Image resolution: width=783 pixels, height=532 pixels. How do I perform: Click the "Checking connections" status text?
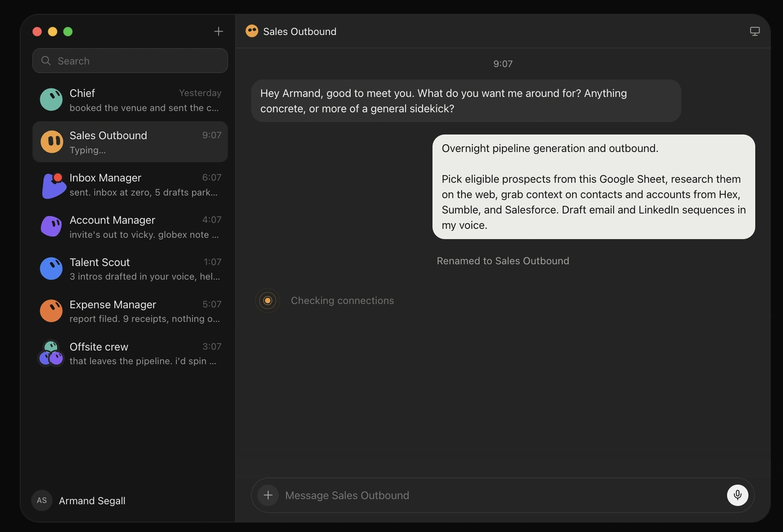pyautogui.click(x=342, y=301)
